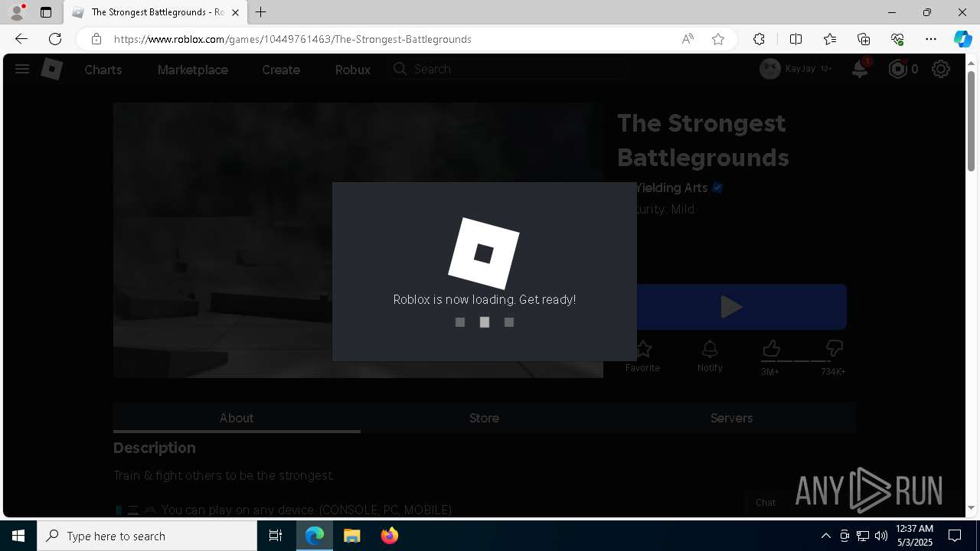Viewport: 980px width, 551px height.
Task: Launch Firefox from taskbar
Action: [x=390, y=536]
